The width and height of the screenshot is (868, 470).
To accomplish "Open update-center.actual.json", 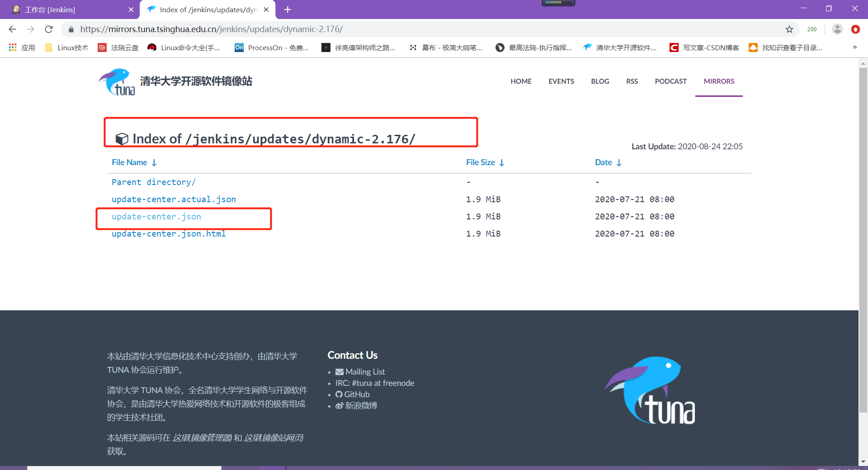I will tap(174, 199).
